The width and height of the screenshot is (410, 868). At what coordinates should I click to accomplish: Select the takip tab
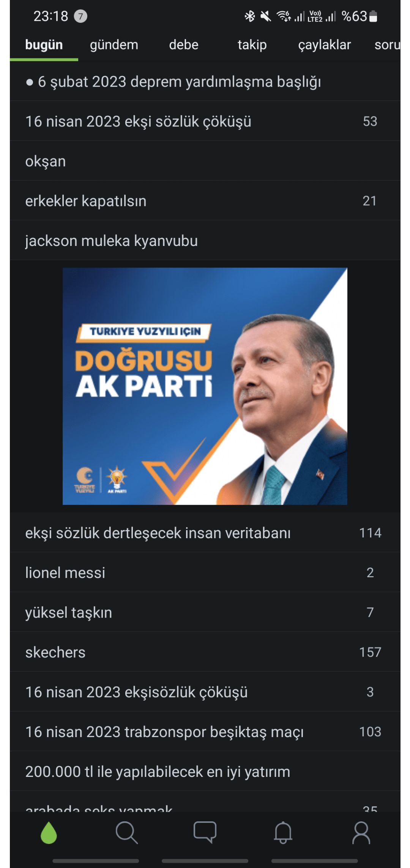pos(252,45)
